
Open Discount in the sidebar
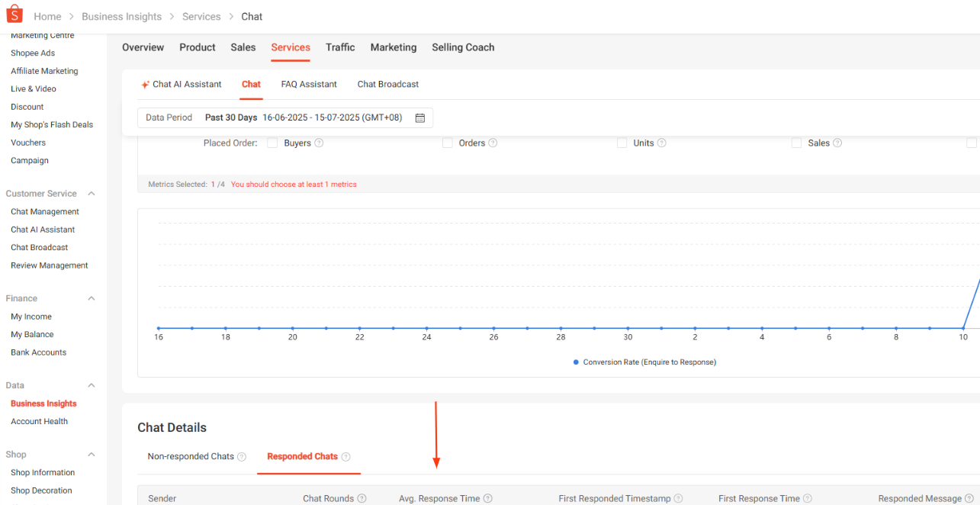pyautogui.click(x=27, y=107)
